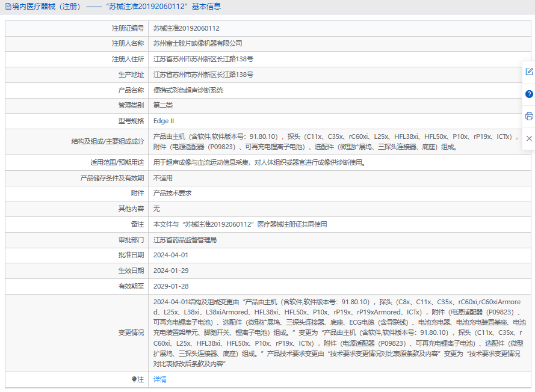The height and width of the screenshot is (392, 535).
Task: Click the 注册人名称 row label
Action: point(128,43)
